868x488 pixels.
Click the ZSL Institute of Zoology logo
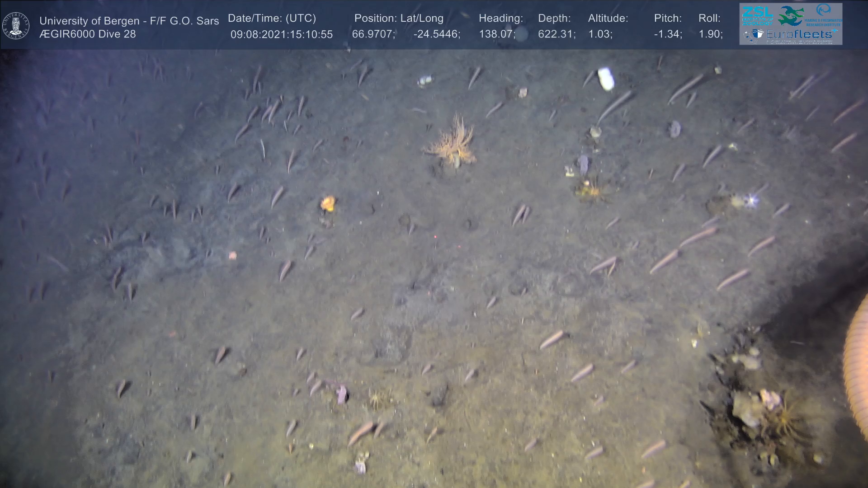tap(758, 15)
